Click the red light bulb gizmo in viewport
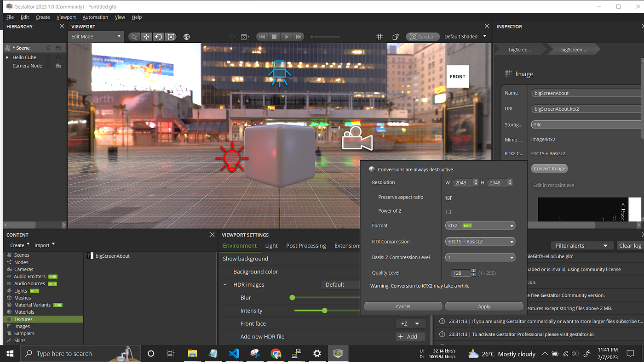Screen dimensions: 644x362 coord(232,157)
